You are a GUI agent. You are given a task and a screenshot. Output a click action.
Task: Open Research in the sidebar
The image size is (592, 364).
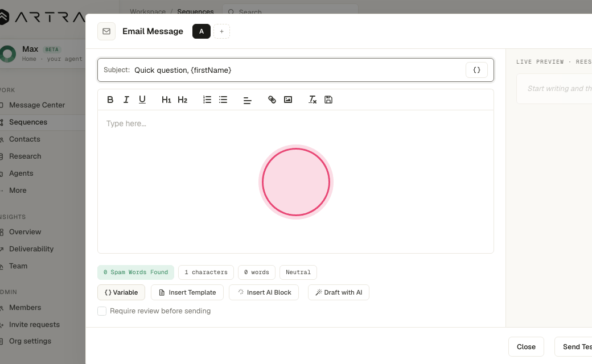tap(25, 156)
